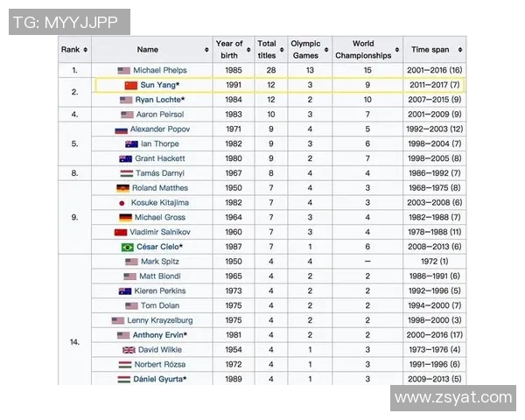Open the Mark Spitz link
Viewport: 525px width, 420px height.
tap(160, 262)
